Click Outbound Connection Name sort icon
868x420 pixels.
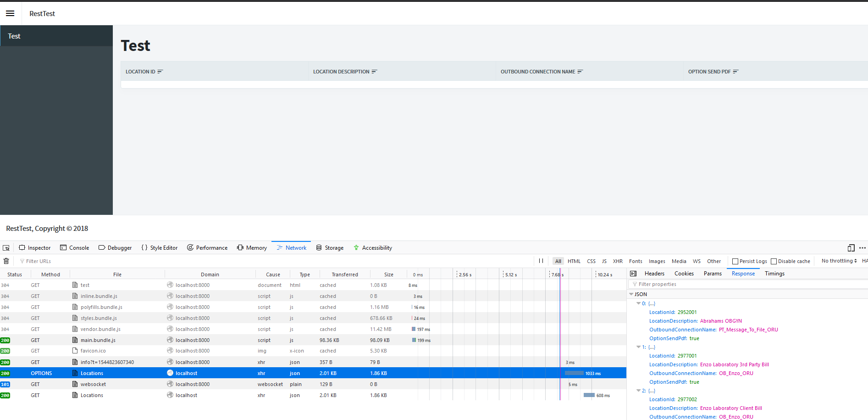(x=580, y=72)
